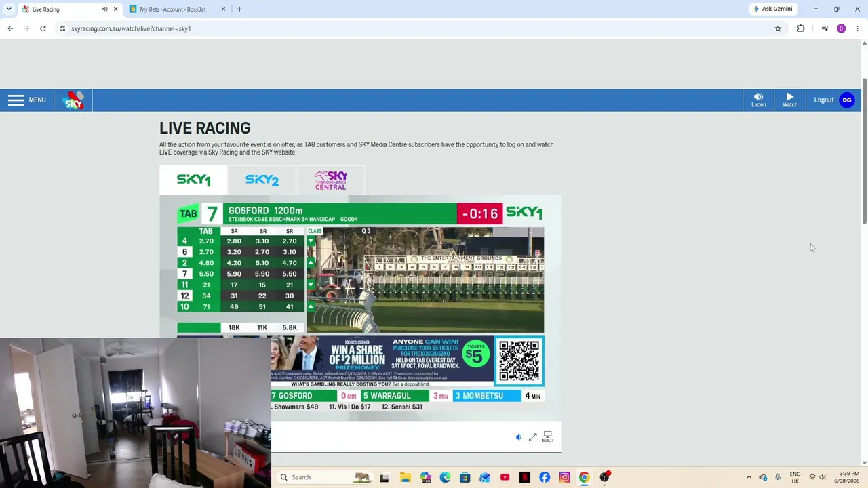
Task: Open the hamburger MENU in the Sky Racing header
Action: tap(27, 100)
